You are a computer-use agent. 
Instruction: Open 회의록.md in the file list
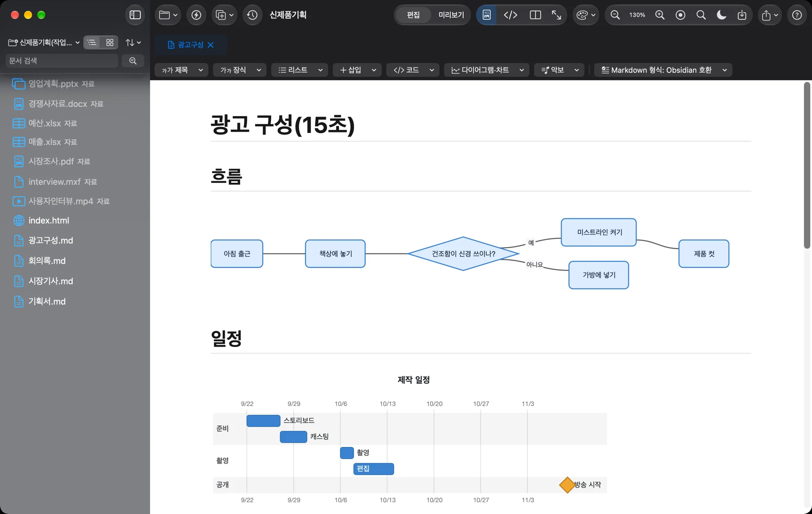pyautogui.click(x=47, y=261)
